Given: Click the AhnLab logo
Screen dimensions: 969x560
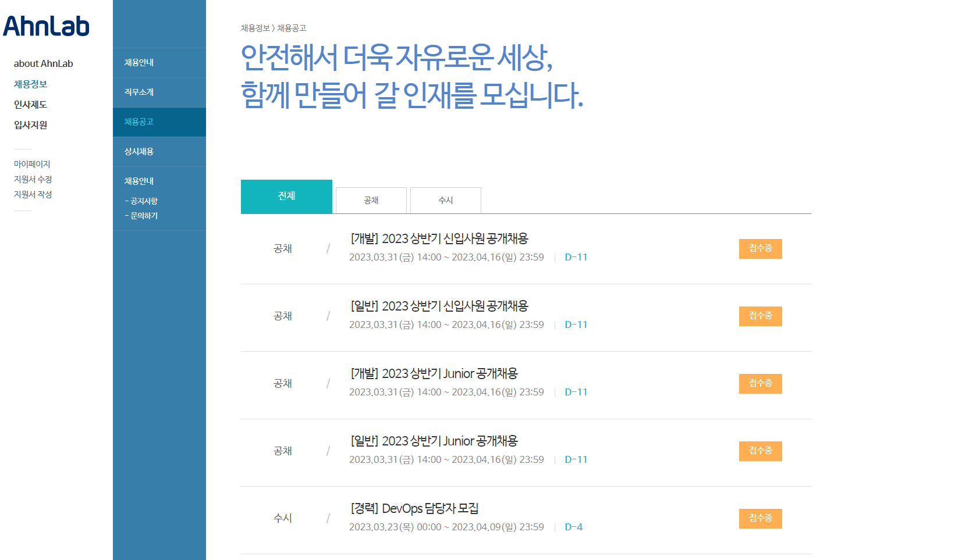Looking at the screenshot, I should tap(47, 26).
